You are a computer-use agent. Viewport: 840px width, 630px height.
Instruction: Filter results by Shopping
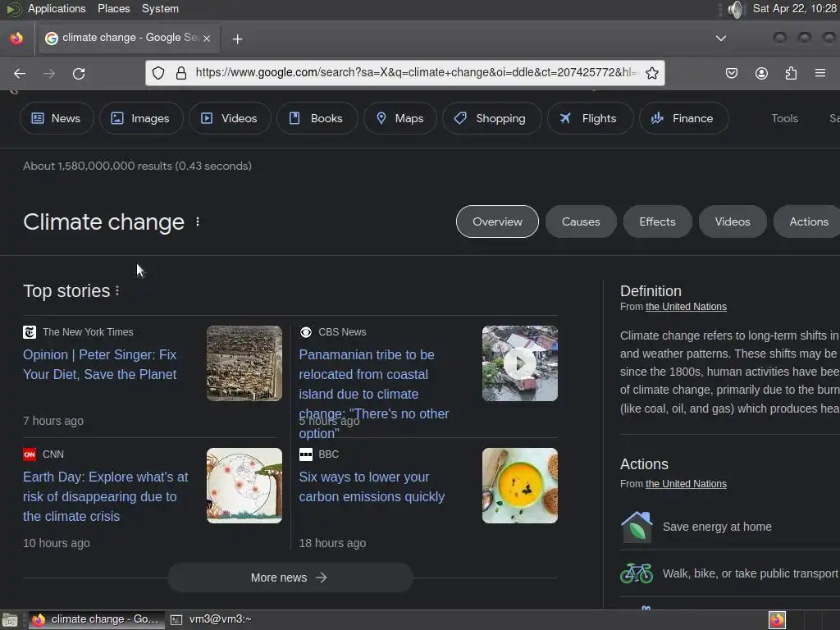click(492, 118)
